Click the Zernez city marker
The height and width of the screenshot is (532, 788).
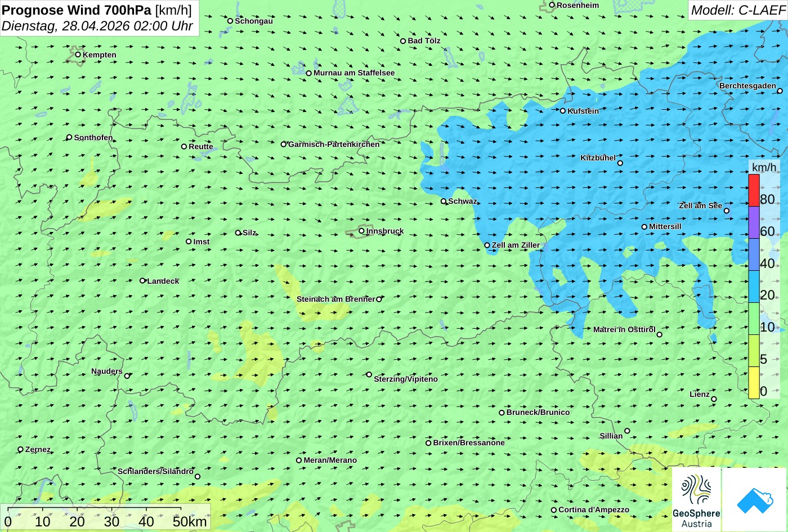tap(21, 449)
